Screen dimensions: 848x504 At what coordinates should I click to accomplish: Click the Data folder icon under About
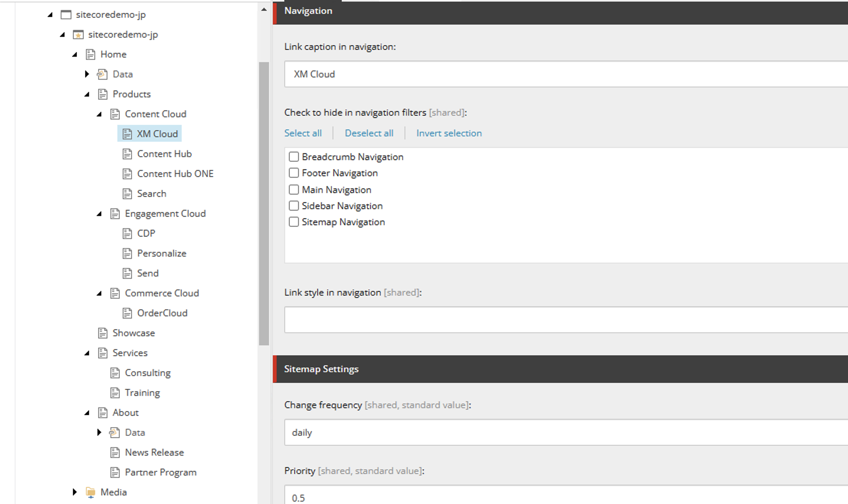pyautogui.click(x=115, y=433)
